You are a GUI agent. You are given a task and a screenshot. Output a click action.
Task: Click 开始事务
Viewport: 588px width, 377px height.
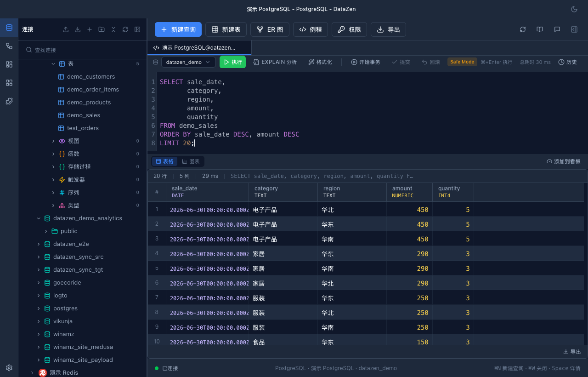click(x=366, y=62)
